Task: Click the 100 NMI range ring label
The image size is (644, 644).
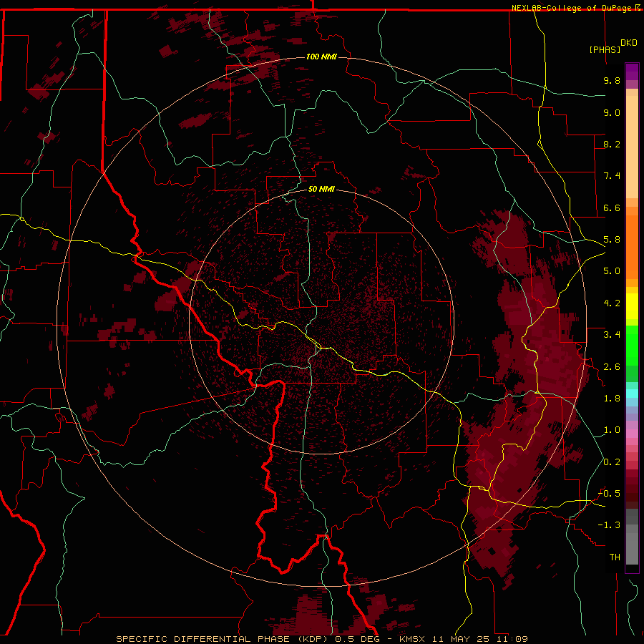Action: [x=321, y=57]
